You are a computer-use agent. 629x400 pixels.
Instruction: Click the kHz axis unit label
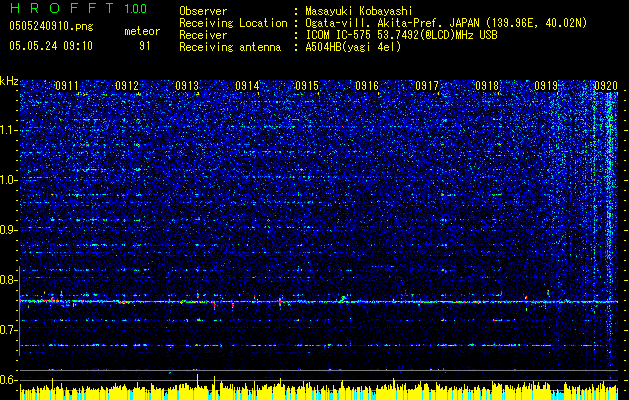click(x=9, y=81)
